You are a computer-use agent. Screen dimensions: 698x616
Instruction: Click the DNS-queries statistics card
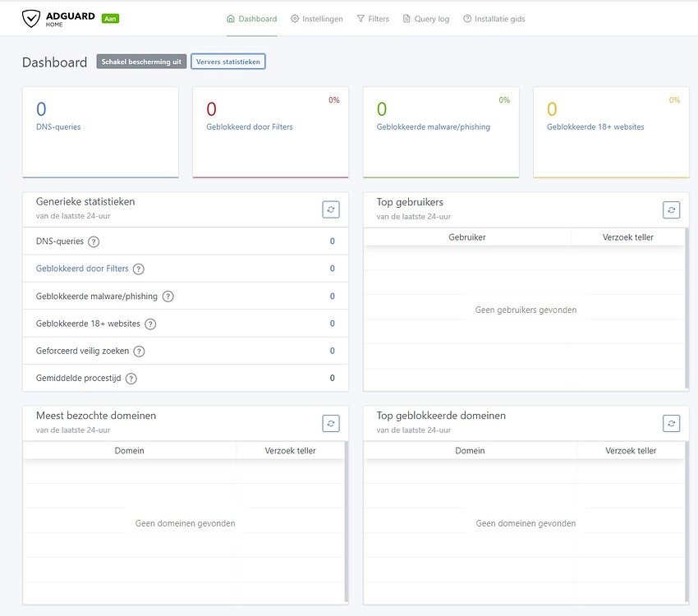(100, 131)
